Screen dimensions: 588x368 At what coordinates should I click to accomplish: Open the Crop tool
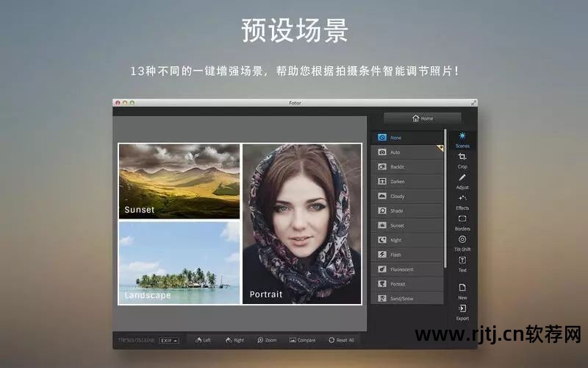pos(462,161)
